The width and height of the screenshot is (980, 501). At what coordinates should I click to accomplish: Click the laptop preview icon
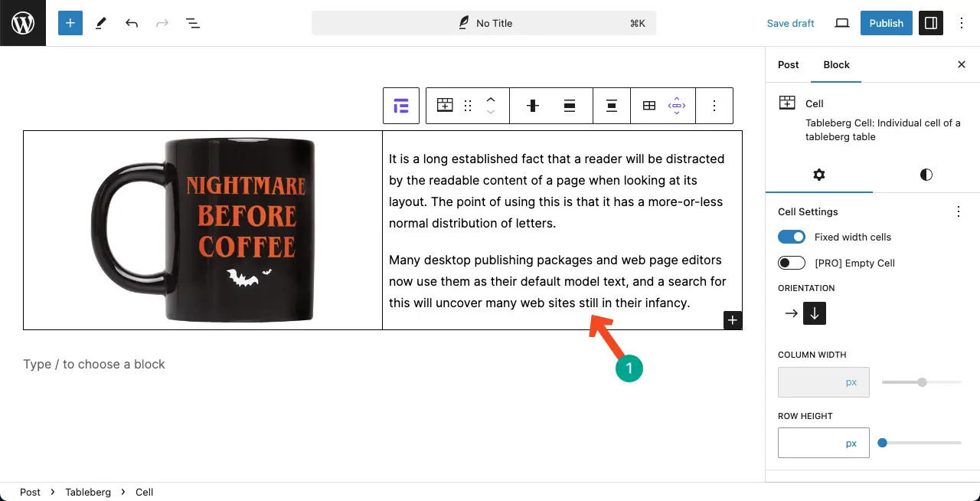tap(842, 23)
